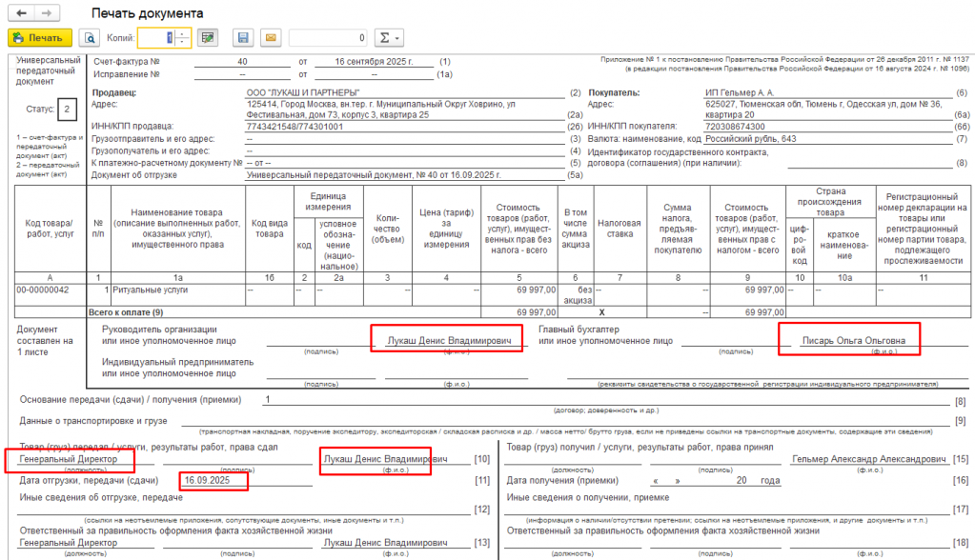This screenshot has width=975, height=560.
Task: Decrease copies with the down stepper arrow
Action: point(183,42)
